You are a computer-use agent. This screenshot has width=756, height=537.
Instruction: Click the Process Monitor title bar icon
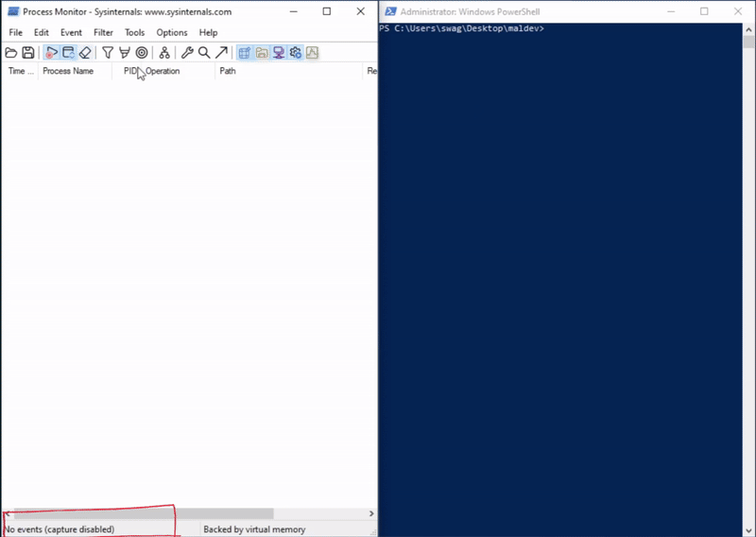(x=13, y=11)
